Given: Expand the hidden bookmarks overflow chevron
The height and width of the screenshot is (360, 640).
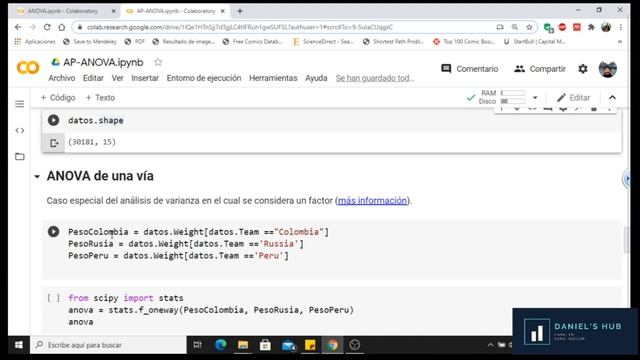Looking at the screenshot, I should point(620,42).
